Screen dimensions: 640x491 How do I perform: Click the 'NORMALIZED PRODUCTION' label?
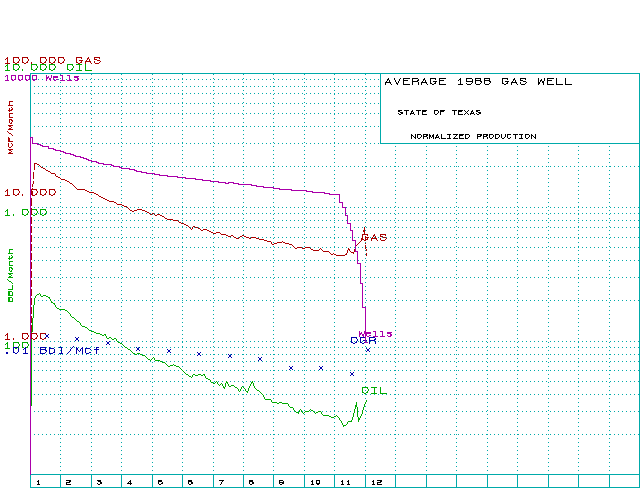pyautogui.click(x=473, y=136)
